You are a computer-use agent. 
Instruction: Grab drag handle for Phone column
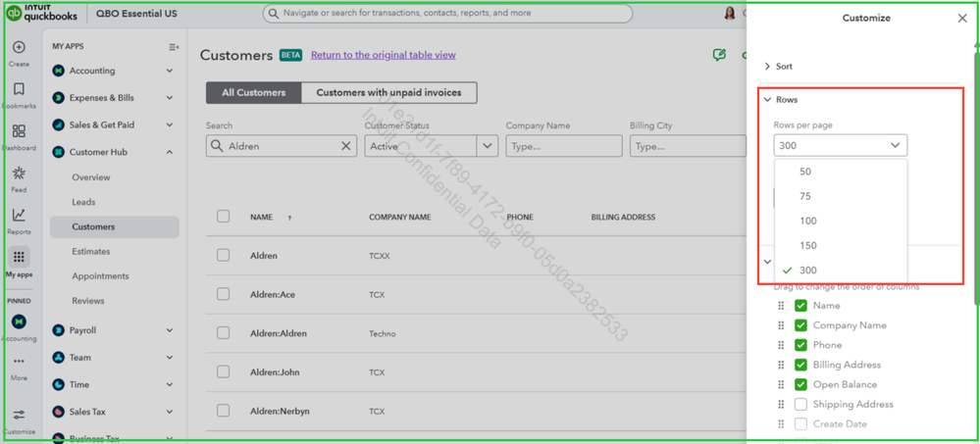tap(781, 345)
